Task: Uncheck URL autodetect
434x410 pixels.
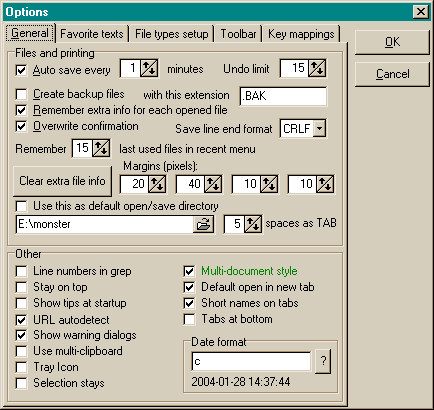Action: [21, 320]
